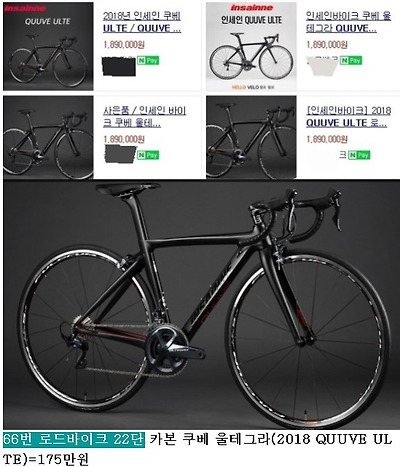Click the black redacted seller box under the 2018년 listing
The image size is (400, 467).
tap(119, 66)
